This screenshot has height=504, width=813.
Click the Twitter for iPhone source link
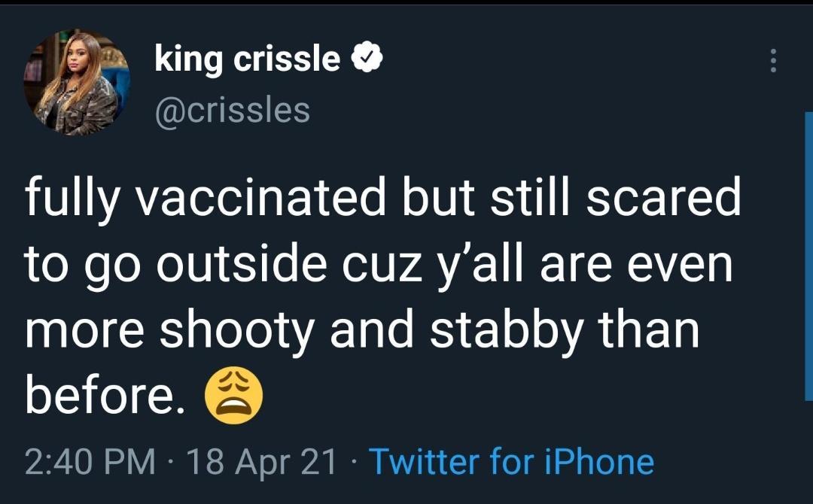(512, 460)
